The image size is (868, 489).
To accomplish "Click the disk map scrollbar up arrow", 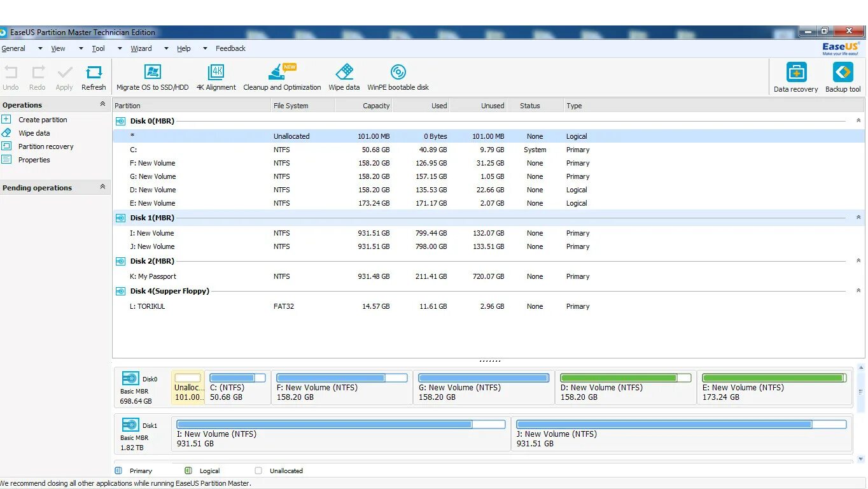I will point(861,367).
